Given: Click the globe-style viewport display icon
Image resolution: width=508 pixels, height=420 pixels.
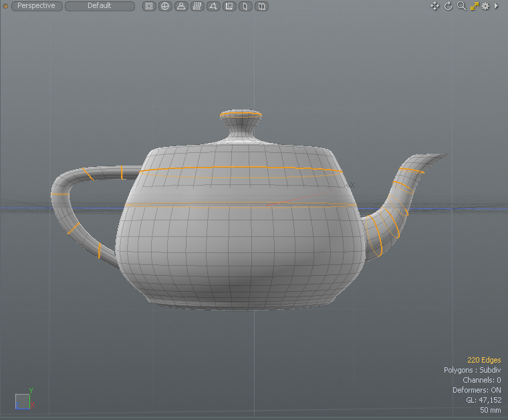Looking at the screenshot, I should tap(165, 6).
